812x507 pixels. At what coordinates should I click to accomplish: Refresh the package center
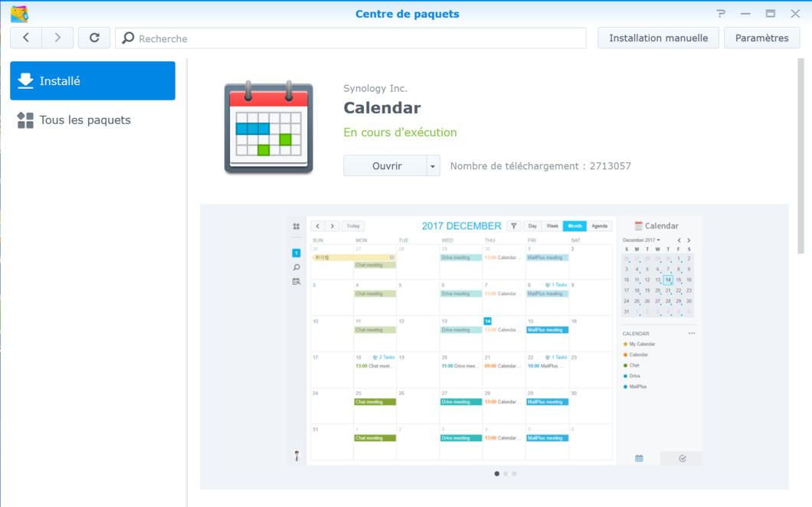(94, 38)
